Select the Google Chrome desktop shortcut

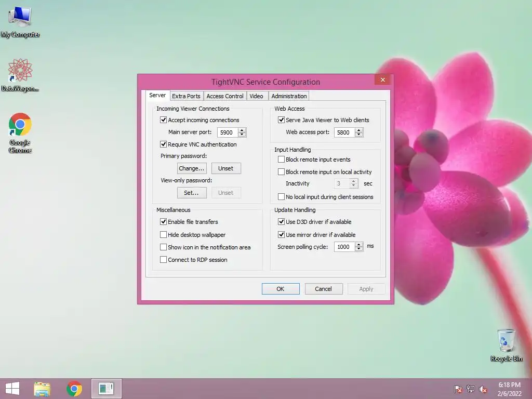coord(20,132)
